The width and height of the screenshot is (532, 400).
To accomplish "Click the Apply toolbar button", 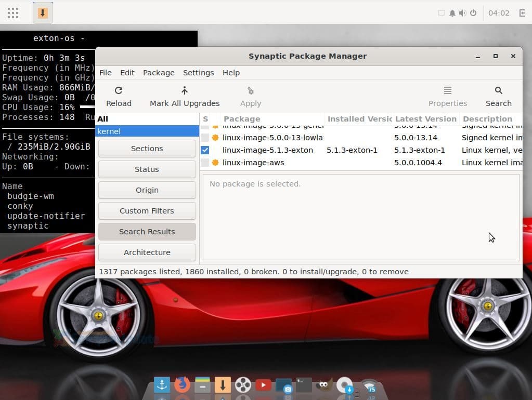I will coord(250,97).
